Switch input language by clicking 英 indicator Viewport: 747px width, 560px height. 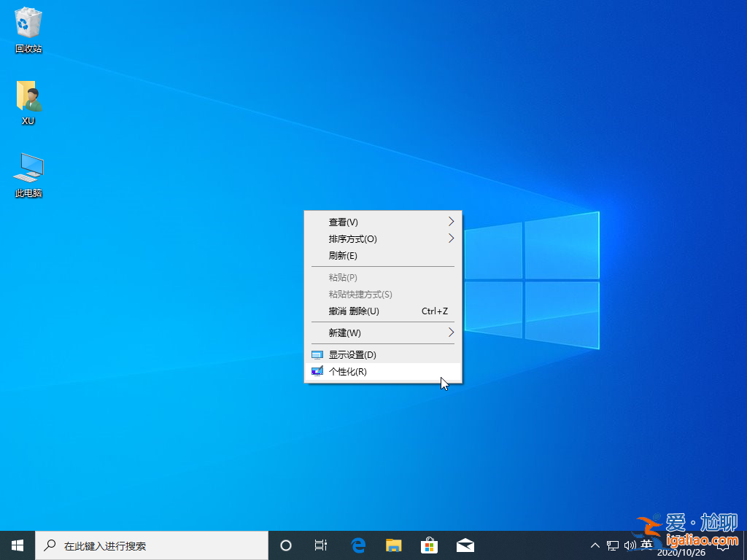pyautogui.click(x=646, y=545)
